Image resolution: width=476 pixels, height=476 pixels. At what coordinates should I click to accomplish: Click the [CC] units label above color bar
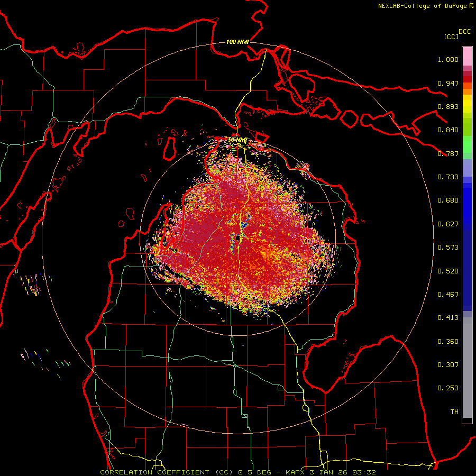[451, 36]
